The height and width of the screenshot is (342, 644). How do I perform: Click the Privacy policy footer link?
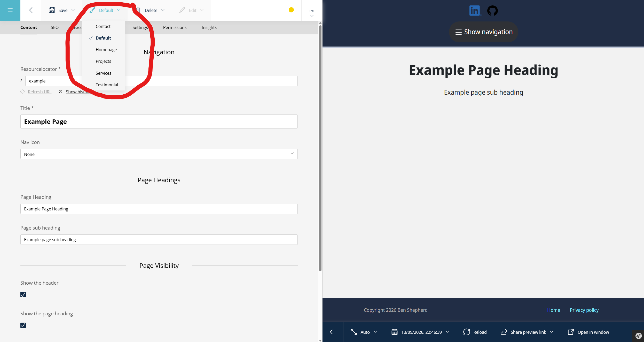[584, 310]
